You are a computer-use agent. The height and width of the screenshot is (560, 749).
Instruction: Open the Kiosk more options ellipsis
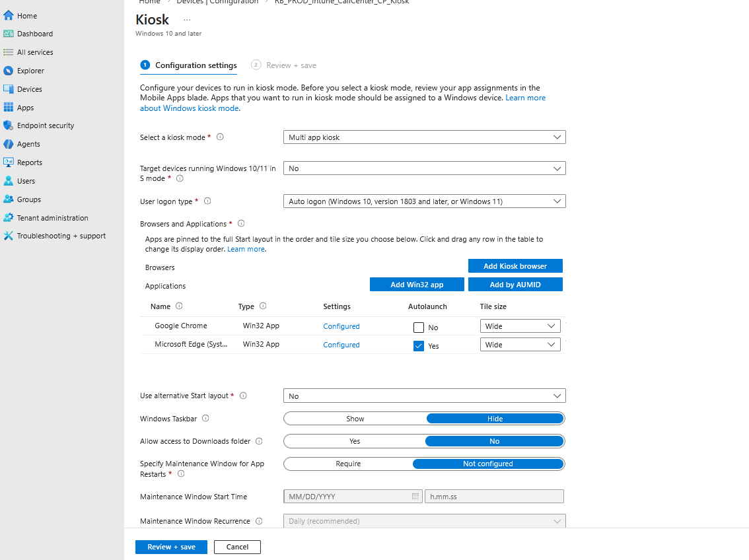(187, 20)
